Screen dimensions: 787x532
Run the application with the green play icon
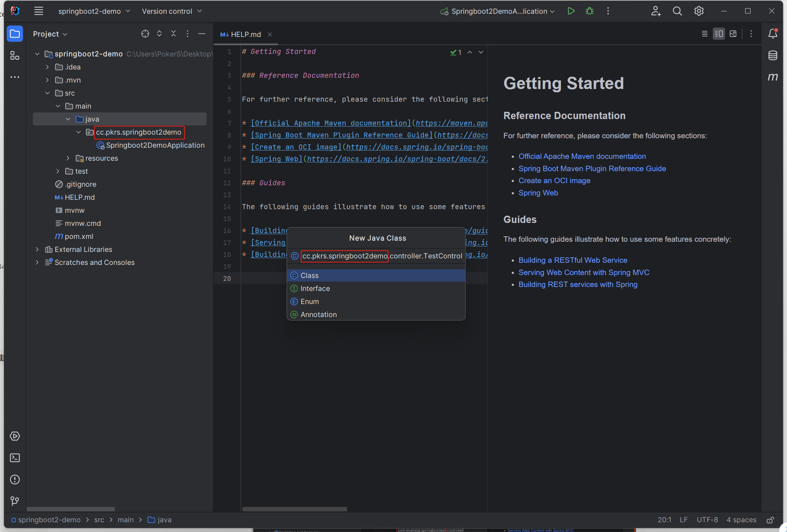pyautogui.click(x=571, y=11)
